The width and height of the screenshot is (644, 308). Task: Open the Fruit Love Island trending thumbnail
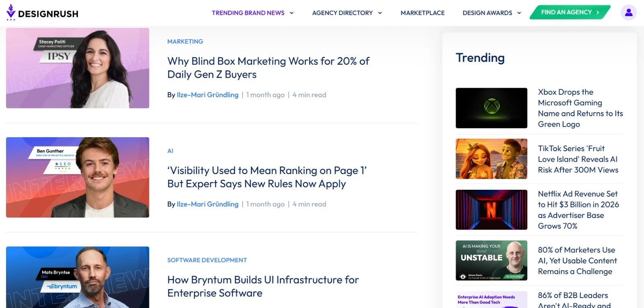(491, 159)
